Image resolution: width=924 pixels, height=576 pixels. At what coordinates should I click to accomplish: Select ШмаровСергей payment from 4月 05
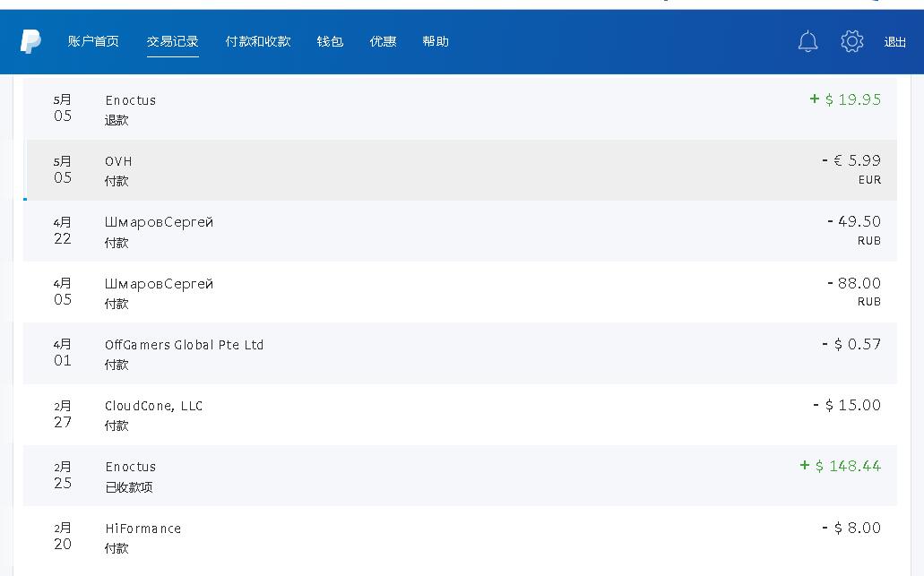pos(460,293)
